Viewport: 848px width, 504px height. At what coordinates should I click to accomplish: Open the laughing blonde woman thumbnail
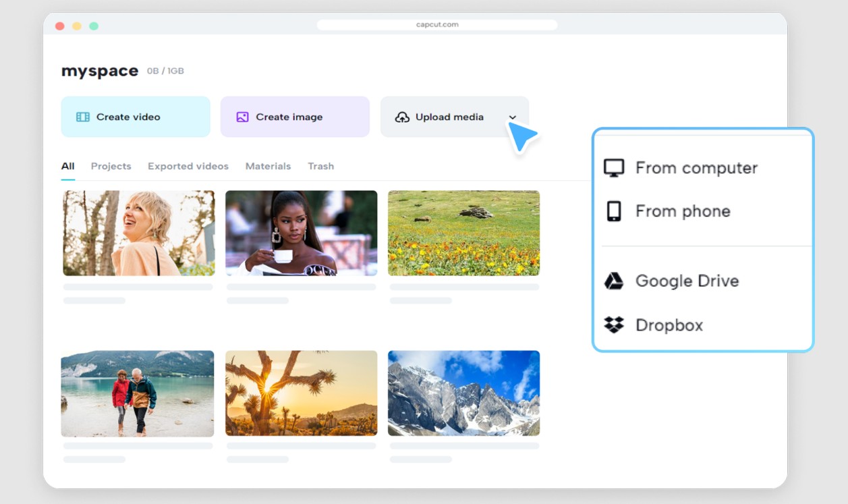pos(139,233)
